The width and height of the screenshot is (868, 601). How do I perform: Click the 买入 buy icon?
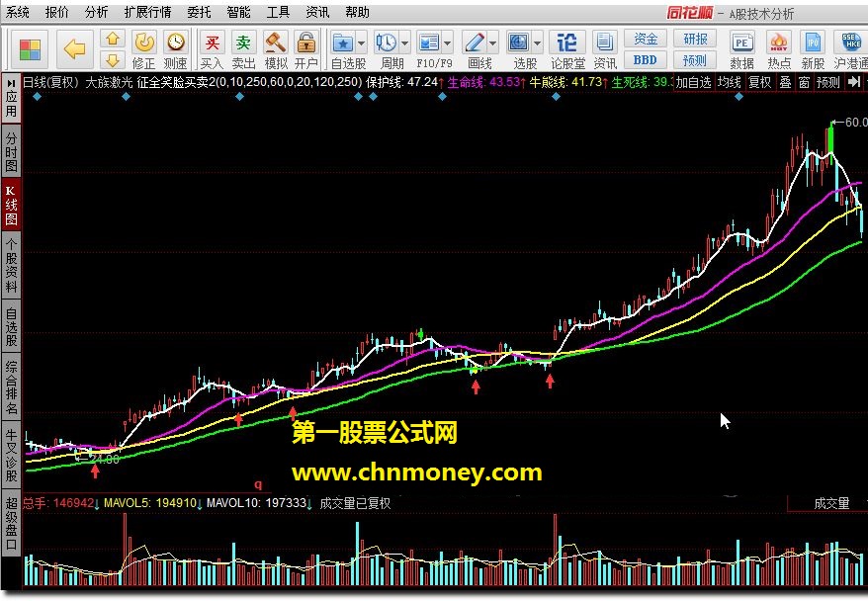click(x=212, y=49)
